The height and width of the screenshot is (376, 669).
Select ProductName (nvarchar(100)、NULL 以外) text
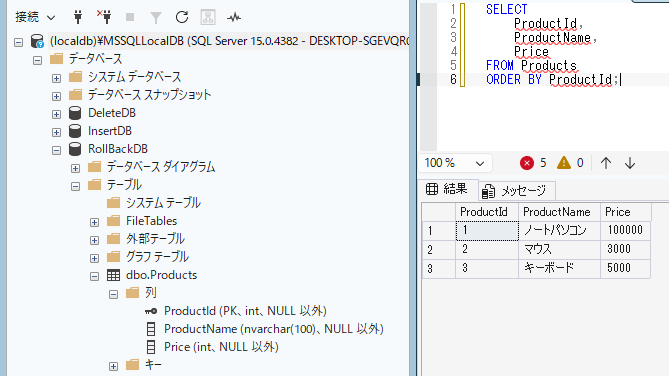274,329
